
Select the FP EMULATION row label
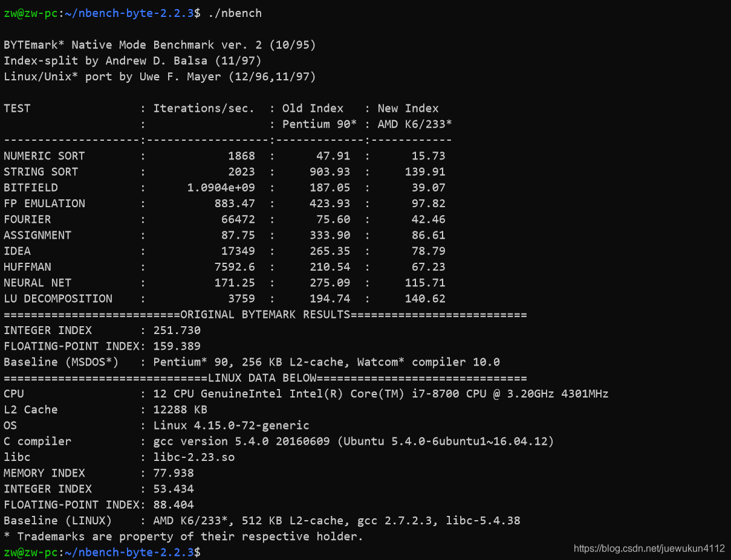(44, 204)
